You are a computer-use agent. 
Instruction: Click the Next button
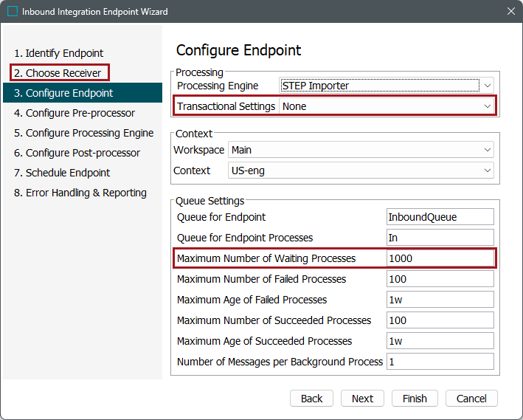[362, 399]
